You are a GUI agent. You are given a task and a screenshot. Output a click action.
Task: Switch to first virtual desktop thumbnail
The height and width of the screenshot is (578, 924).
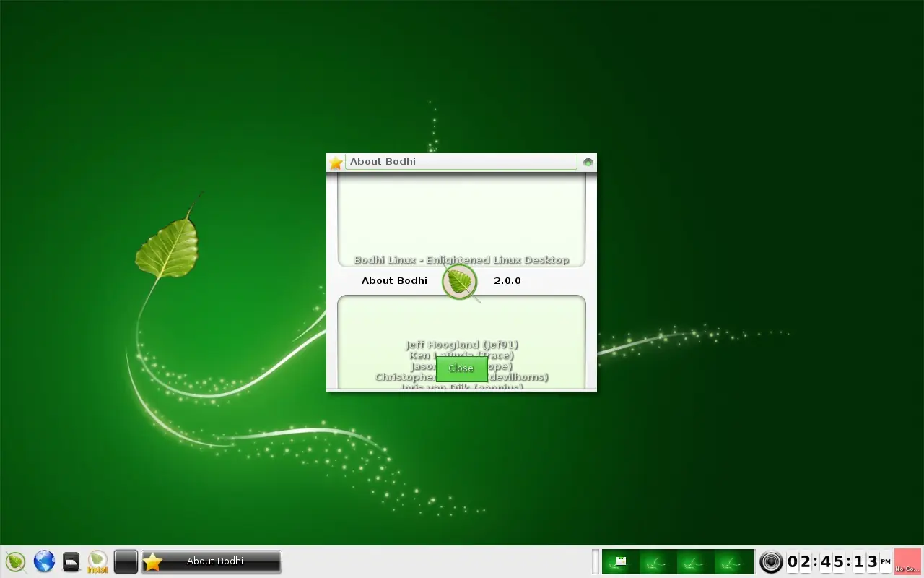[x=621, y=561]
